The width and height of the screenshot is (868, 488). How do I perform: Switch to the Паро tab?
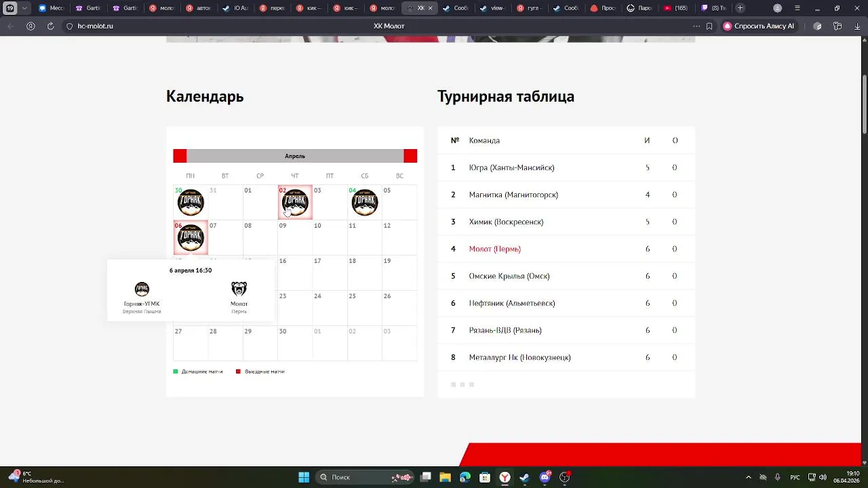tap(639, 8)
